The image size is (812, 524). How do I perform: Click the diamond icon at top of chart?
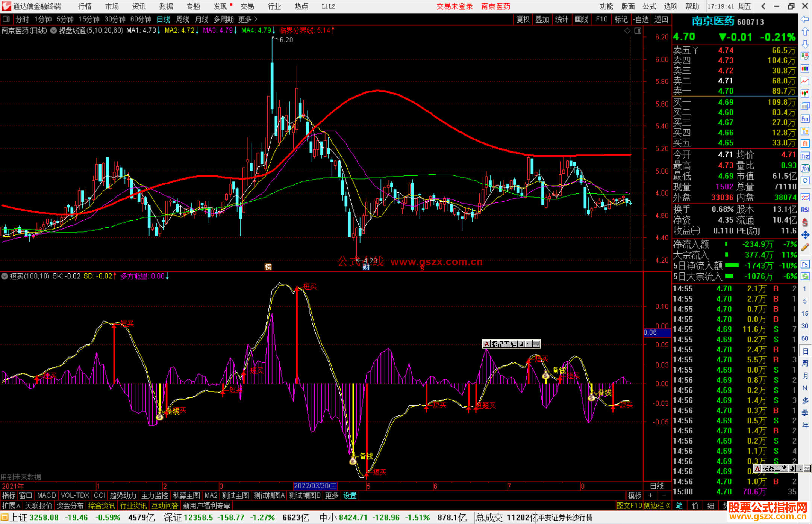(x=627, y=31)
